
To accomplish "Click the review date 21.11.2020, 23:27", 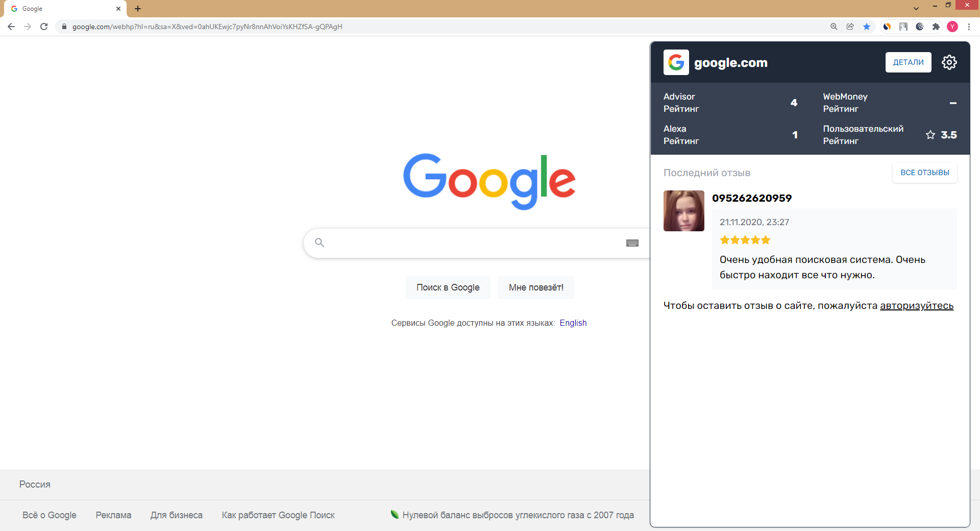I will (754, 222).
